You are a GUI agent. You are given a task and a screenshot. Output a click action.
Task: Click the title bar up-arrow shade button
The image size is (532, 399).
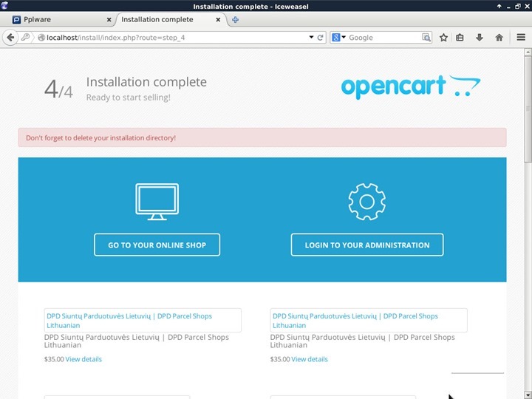pos(499,6)
